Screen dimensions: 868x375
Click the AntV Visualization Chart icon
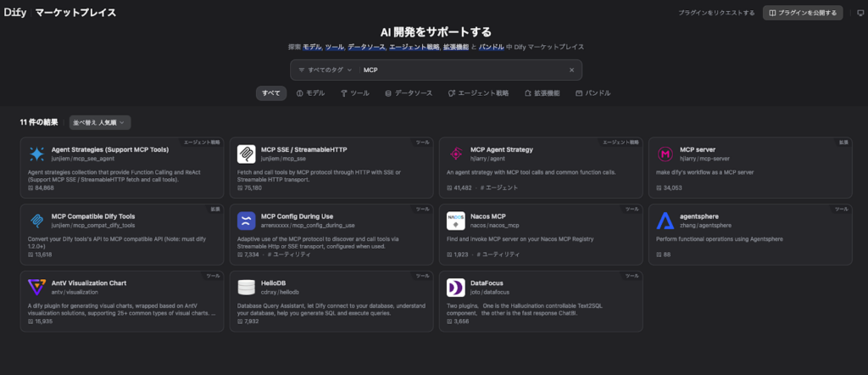[x=37, y=287]
